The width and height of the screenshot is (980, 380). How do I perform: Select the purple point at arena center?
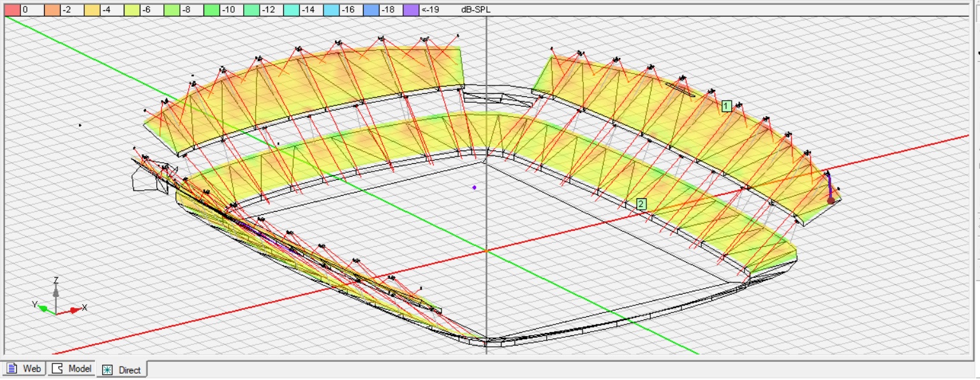click(474, 187)
